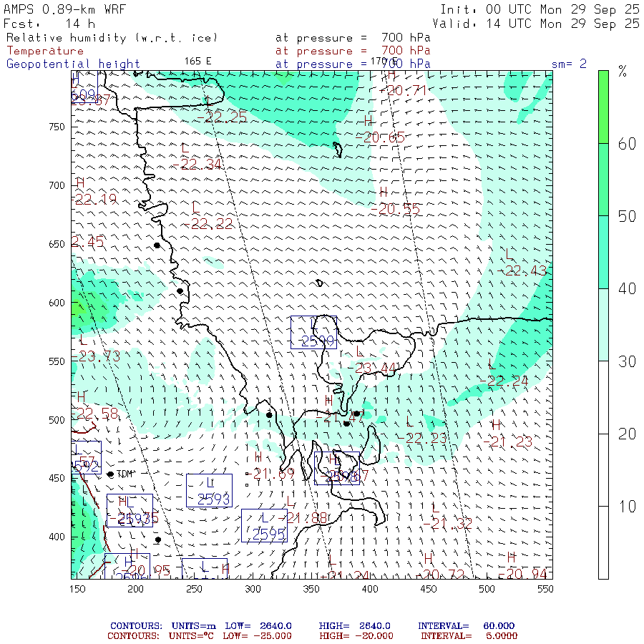The width and height of the screenshot is (644, 644).
Task: Click the -22.43 temperature low value
Action: [522, 270]
